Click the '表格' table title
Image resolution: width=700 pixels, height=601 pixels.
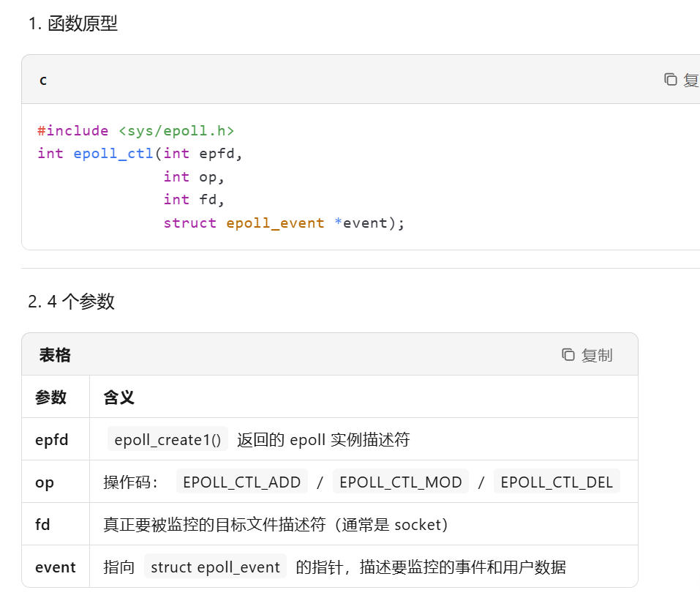(55, 355)
